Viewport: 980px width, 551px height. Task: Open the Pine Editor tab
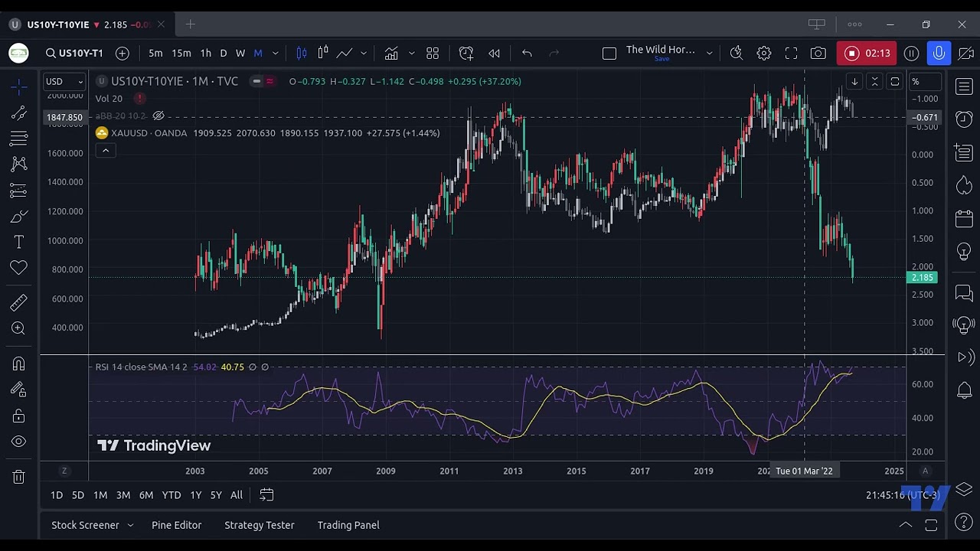[x=177, y=525]
